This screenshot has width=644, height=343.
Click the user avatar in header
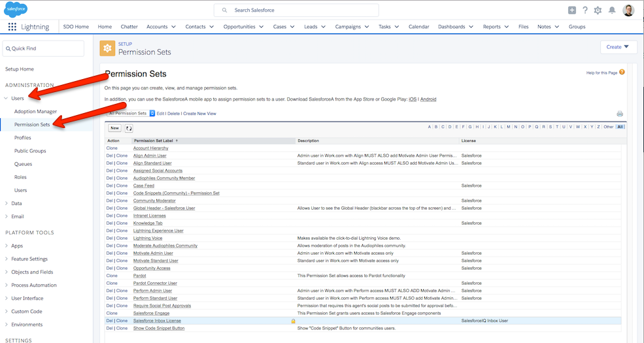(x=628, y=10)
